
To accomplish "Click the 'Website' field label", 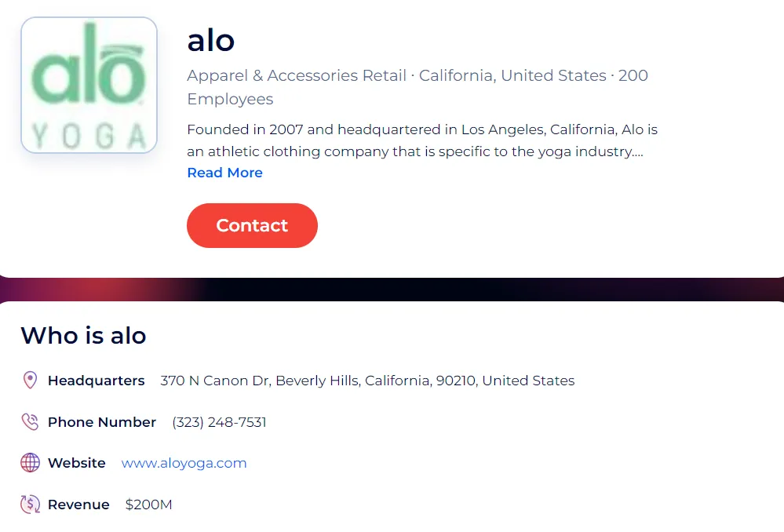I will (x=76, y=463).
